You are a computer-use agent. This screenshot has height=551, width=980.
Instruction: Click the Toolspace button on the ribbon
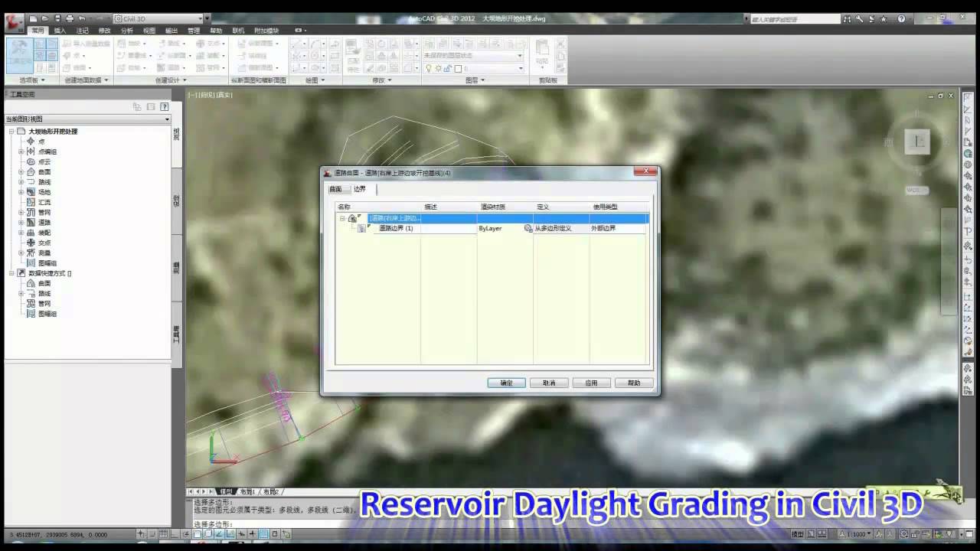tap(20, 55)
